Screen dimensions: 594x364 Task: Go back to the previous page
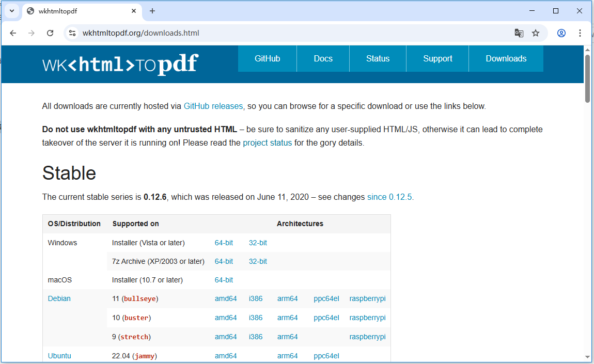pyautogui.click(x=13, y=33)
